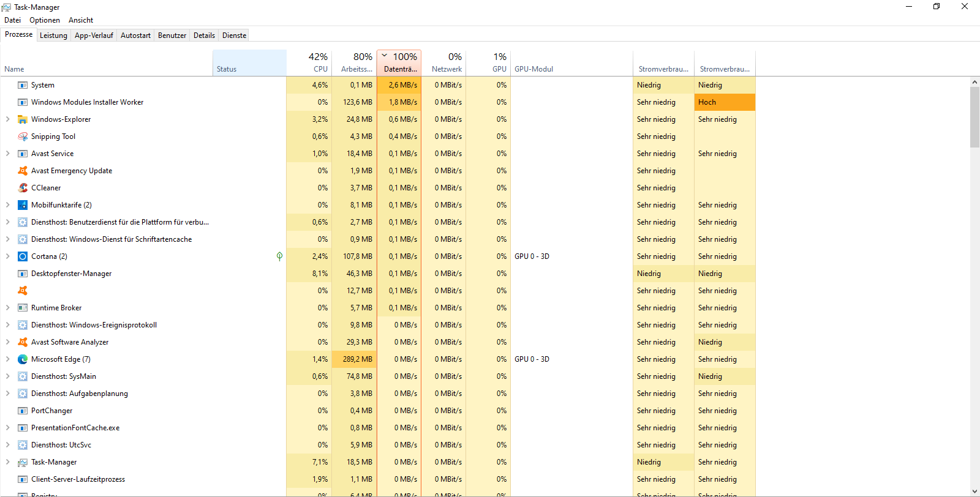The image size is (980, 497).
Task: Switch to the Leistung tab
Action: pyautogui.click(x=54, y=35)
